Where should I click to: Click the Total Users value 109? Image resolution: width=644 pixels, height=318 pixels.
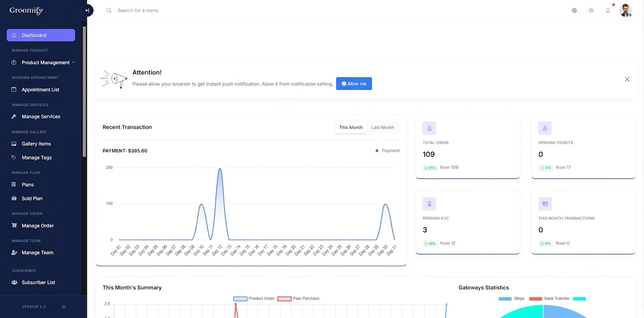tap(429, 155)
